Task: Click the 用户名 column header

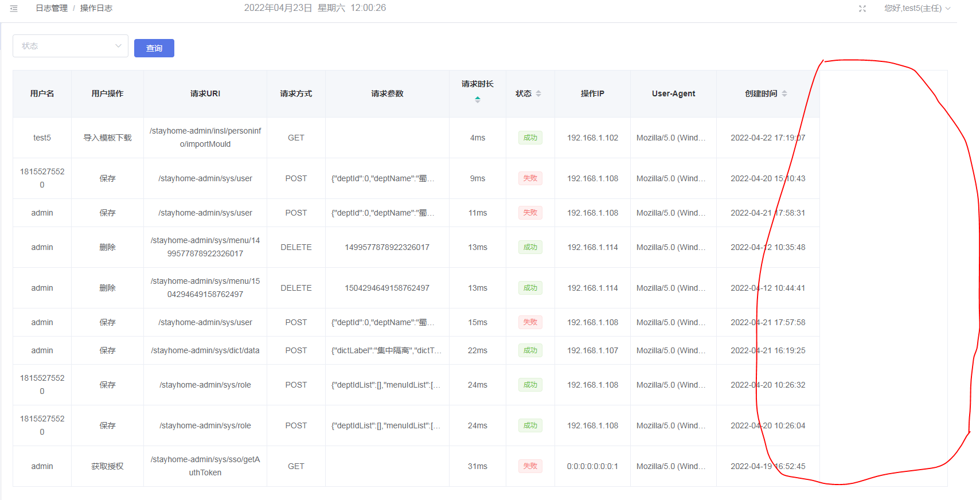Action: coord(42,93)
